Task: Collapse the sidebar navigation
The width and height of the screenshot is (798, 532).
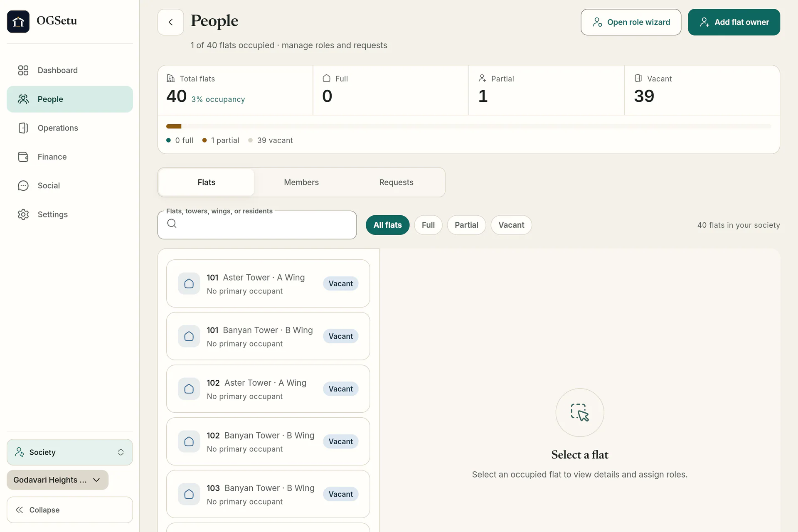Action: point(70,510)
